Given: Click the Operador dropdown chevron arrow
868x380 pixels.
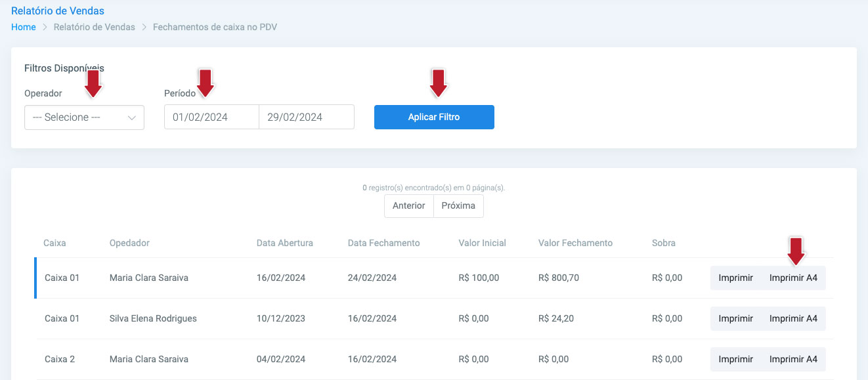Looking at the screenshot, I should pos(132,118).
